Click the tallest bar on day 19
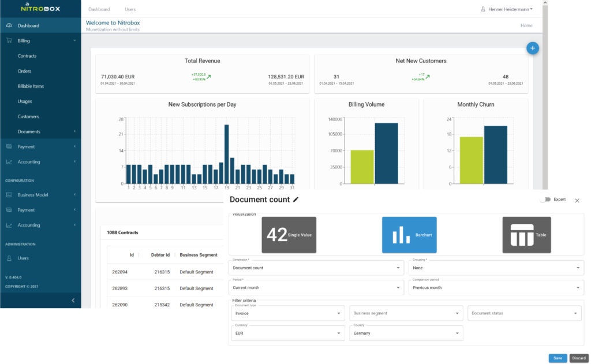This screenshot has height=364, width=591. (x=226, y=154)
